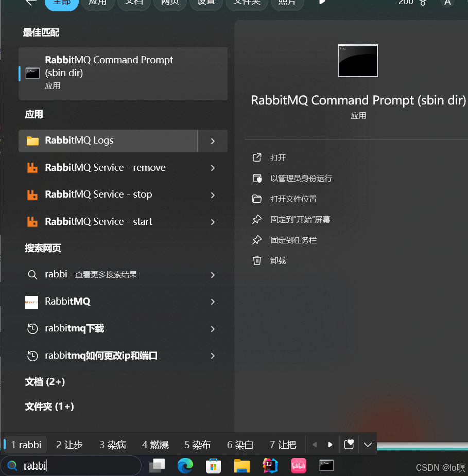Expand the 文档 (2+) section

pos(45,382)
